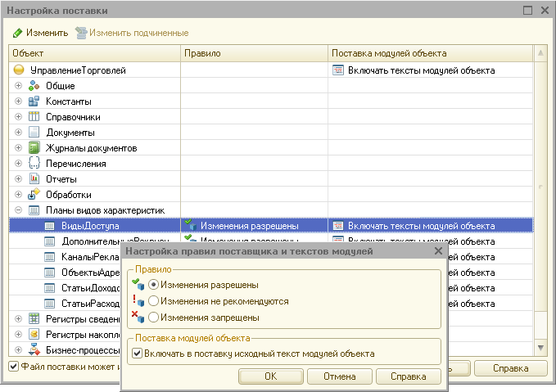The height and width of the screenshot is (392, 556).
Task: Click the СтатьиДоходов row icon
Action: click(50, 288)
